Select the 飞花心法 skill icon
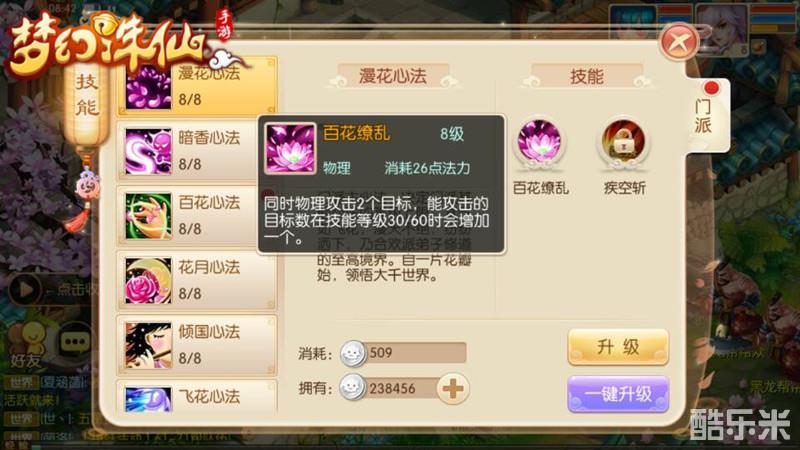 pyautogui.click(x=148, y=399)
